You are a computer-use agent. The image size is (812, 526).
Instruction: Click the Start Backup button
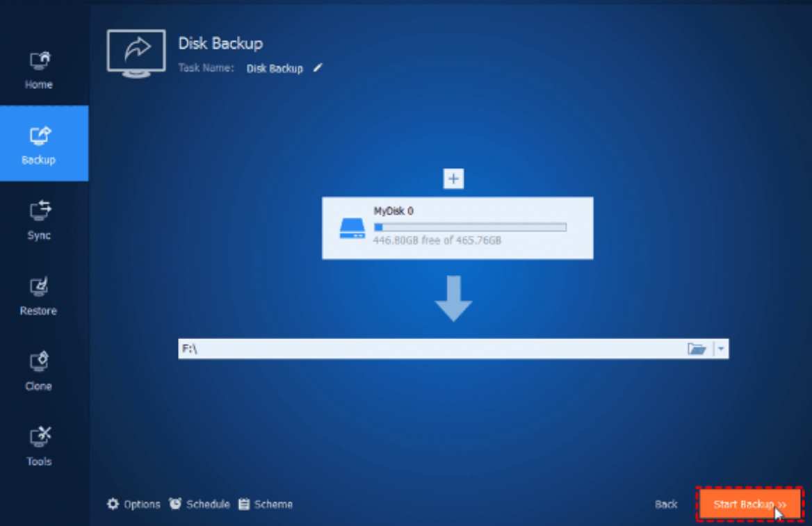click(749, 504)
